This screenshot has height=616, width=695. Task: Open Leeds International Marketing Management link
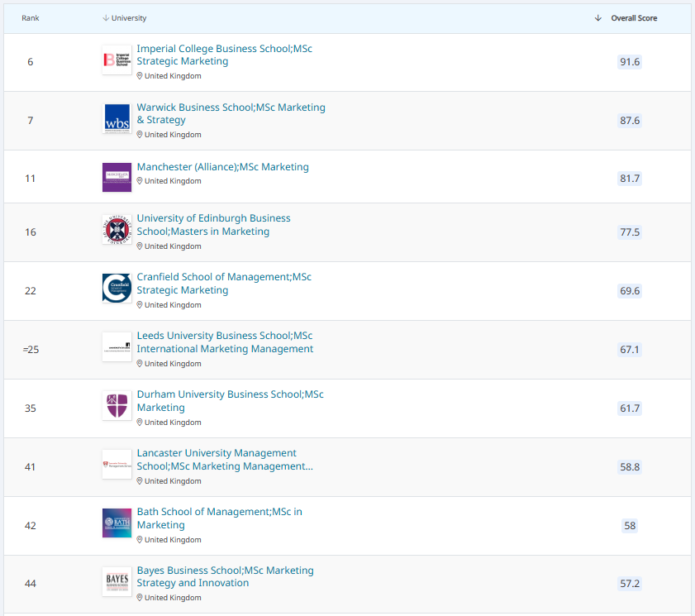pyautogui.click(x=225, y=342)
